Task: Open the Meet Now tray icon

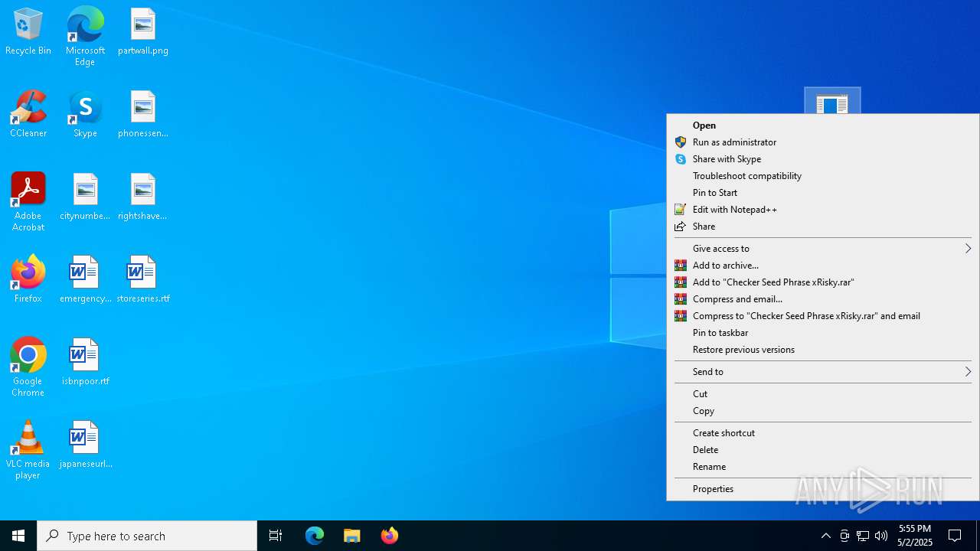Action: (844, 536)
